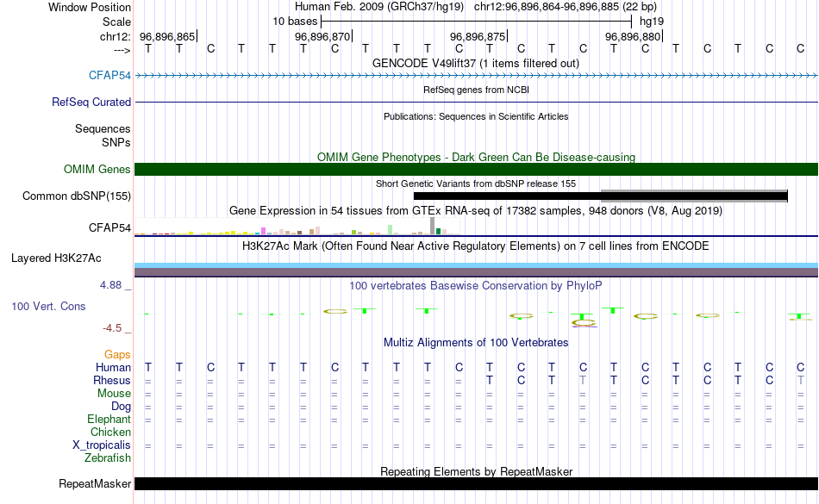The image size is (819, 504).
Task: Click the Zebrafish alignment row label
Action: point(108,457)
